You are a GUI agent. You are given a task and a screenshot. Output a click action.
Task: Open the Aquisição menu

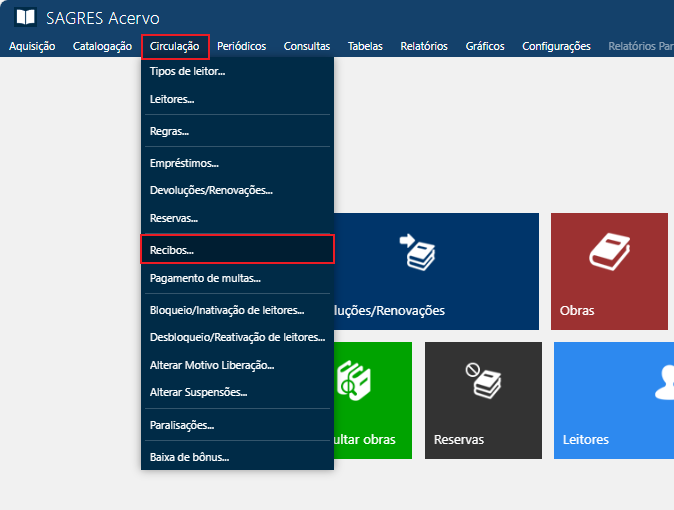tap(32, 46)
